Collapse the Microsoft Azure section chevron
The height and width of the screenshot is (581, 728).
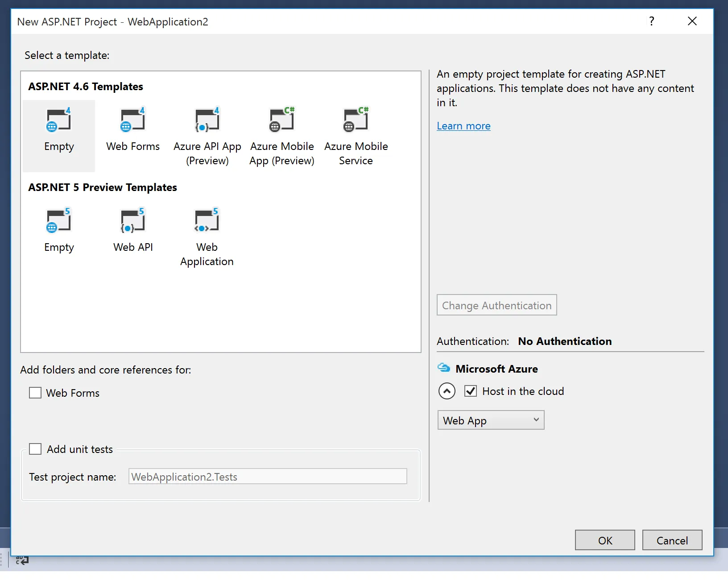tap(447, 391)
